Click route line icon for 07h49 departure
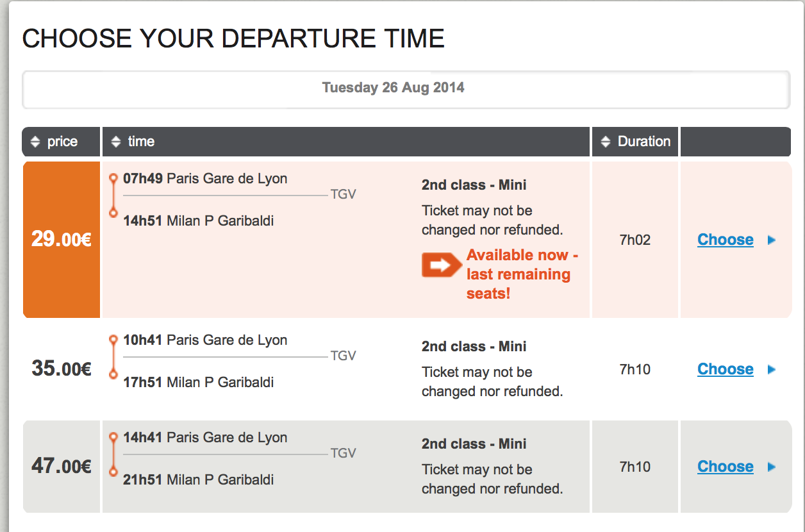The width and height of the screenshot is (805, 532). pyautogui.click(x=113, y=195)
